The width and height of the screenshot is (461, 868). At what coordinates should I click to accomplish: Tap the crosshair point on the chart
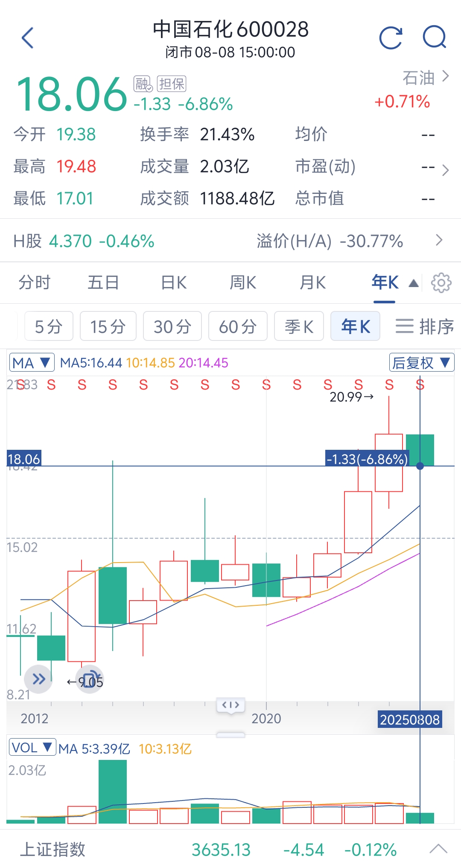(x=420, y=466)
